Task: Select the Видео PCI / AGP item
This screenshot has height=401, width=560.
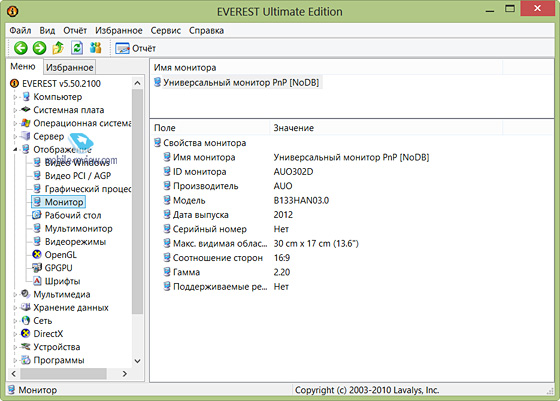Action: pos(78,176)
